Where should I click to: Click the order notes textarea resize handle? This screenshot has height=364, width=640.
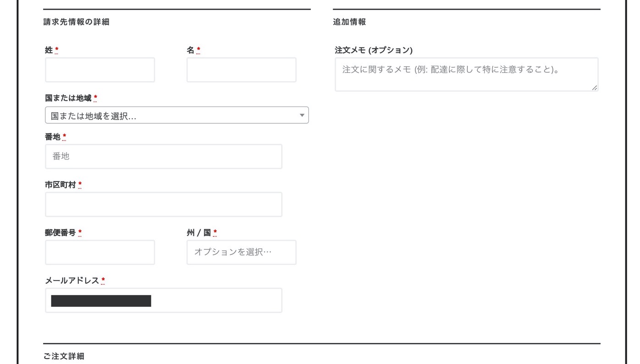pos(594,87)
